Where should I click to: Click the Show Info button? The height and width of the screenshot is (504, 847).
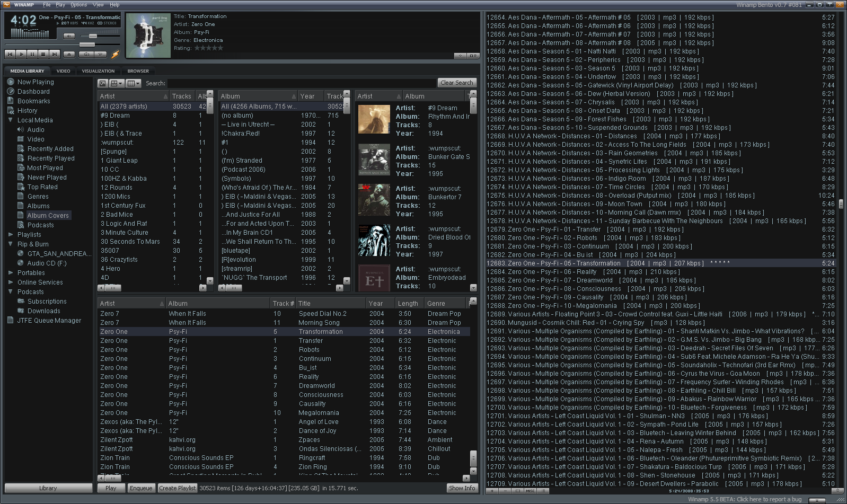coord(462,488)
